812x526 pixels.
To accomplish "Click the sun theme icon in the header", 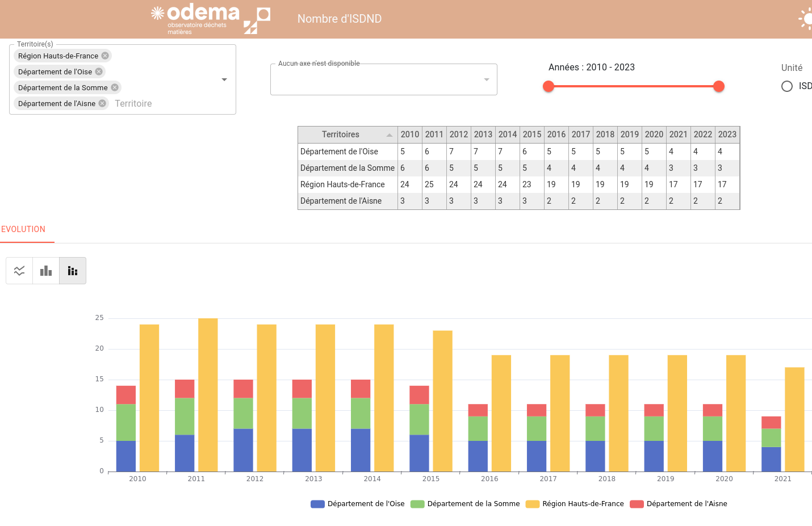I will (808, 19).
